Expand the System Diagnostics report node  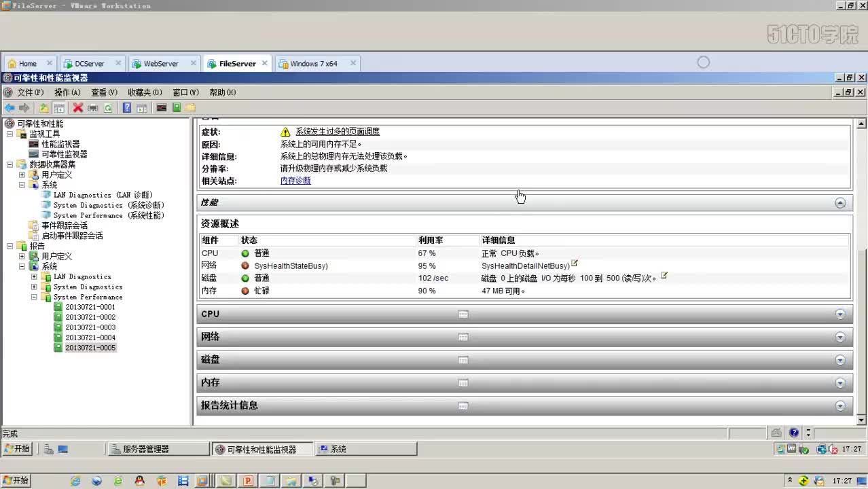35,287
